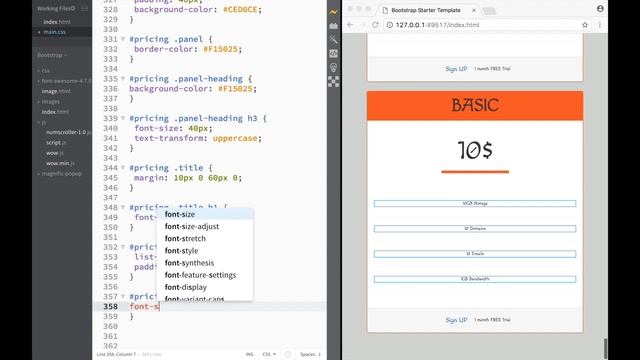Image resolution: width=640 pixels, height=360 pixels.
Task: Choose font-synthesis from autocomplete list
Action: tap(205, 263)
